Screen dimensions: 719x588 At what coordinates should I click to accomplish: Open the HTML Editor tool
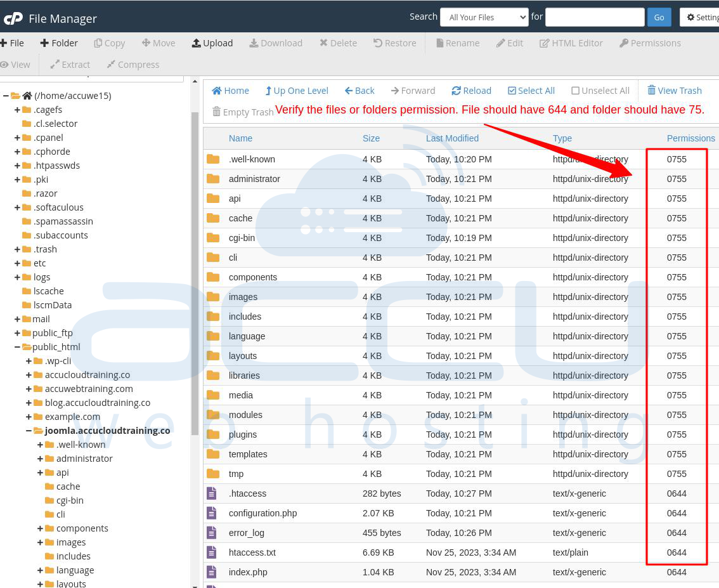click(571, 43)
